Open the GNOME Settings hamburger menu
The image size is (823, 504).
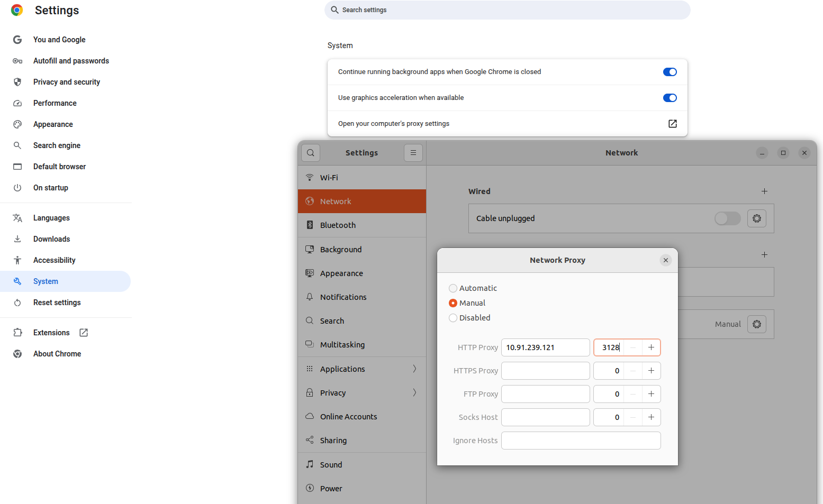click(413, 153)
